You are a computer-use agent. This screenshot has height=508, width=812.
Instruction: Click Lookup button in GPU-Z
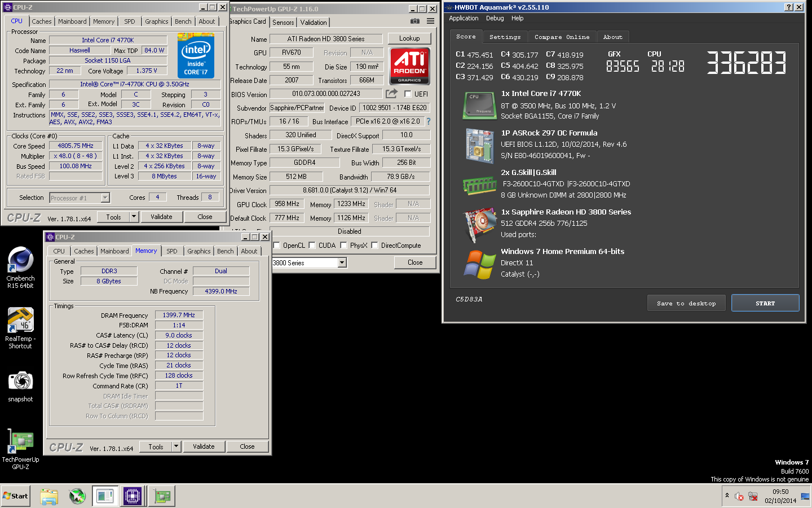(x=409, y=38)
